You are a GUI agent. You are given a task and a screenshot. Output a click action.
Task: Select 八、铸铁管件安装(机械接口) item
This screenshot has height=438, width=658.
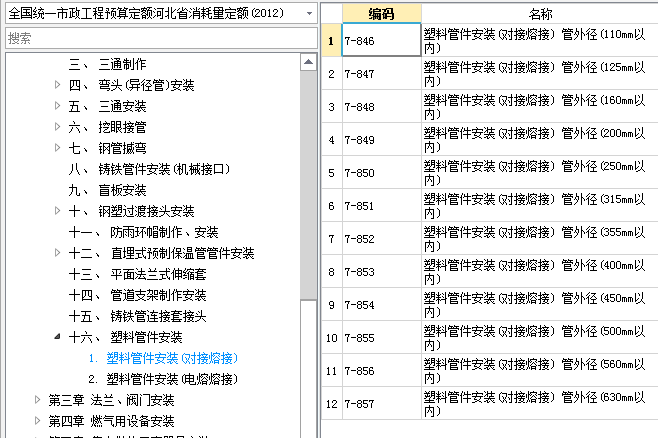pos(149,169)
